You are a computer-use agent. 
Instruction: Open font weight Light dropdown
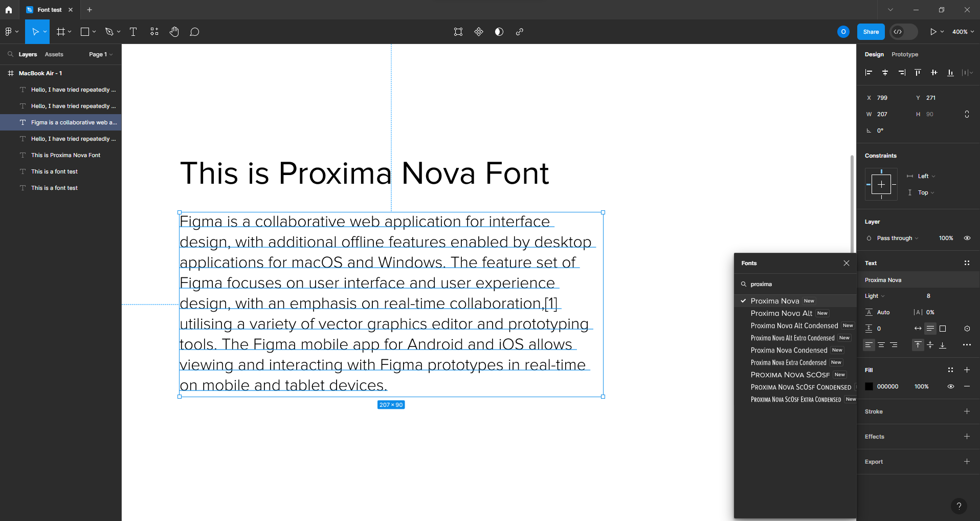875,296
